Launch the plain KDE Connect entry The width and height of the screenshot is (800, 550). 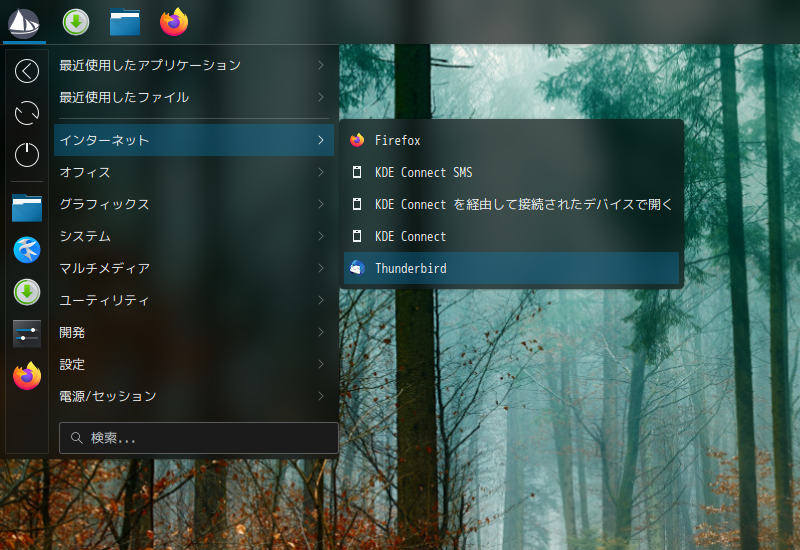tap(511, 236)
